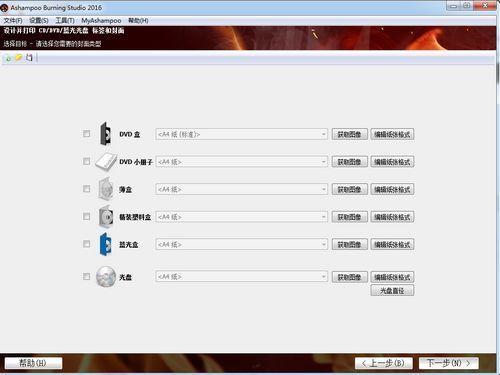Click the new project toolbar icon
Screen dimensions: 500x375
[x=9, y=58]
